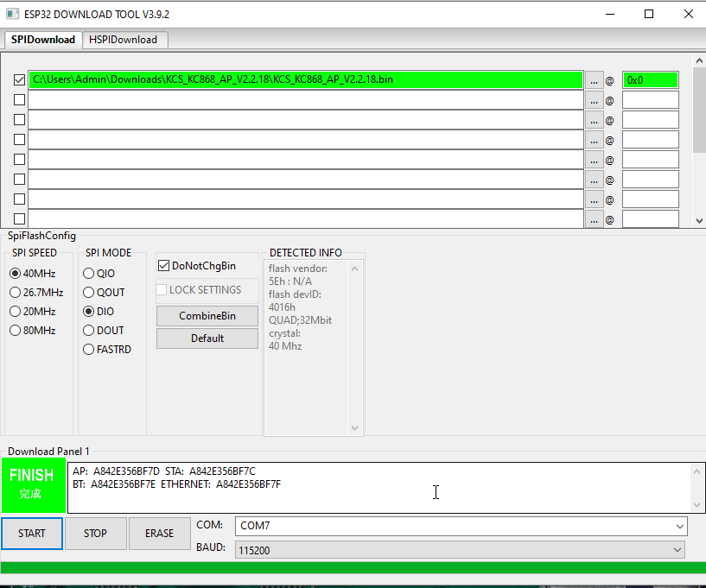
Task: Select the SPIDownload tab
Action: tap(43, 40)
